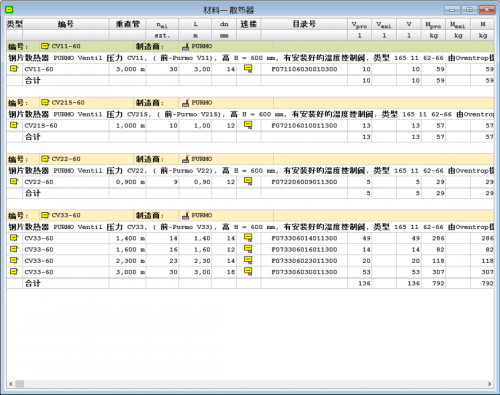The image size is (500, 395).
Task: Click the radiator icon in CV11-60 group header
Action: pos(45,46)
